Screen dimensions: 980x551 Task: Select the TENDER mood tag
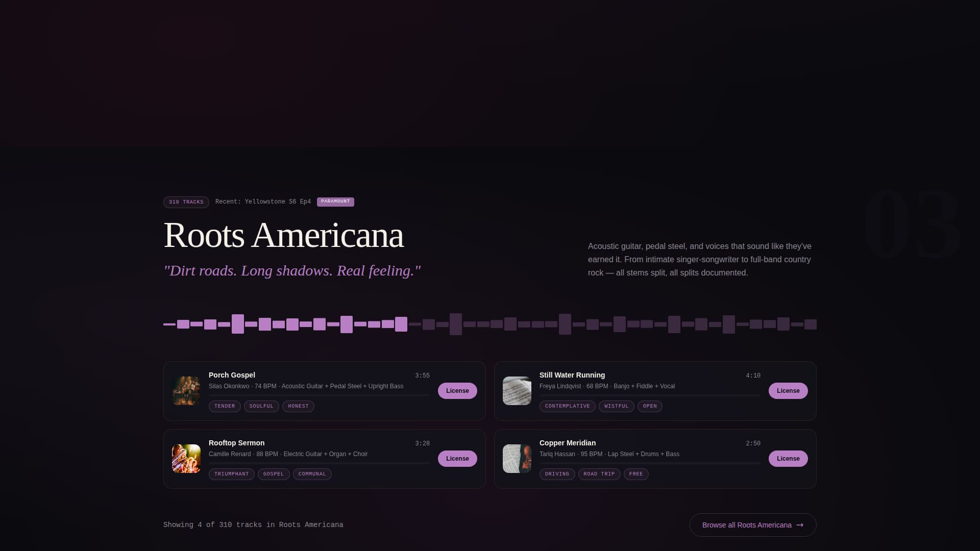(225, 406)
